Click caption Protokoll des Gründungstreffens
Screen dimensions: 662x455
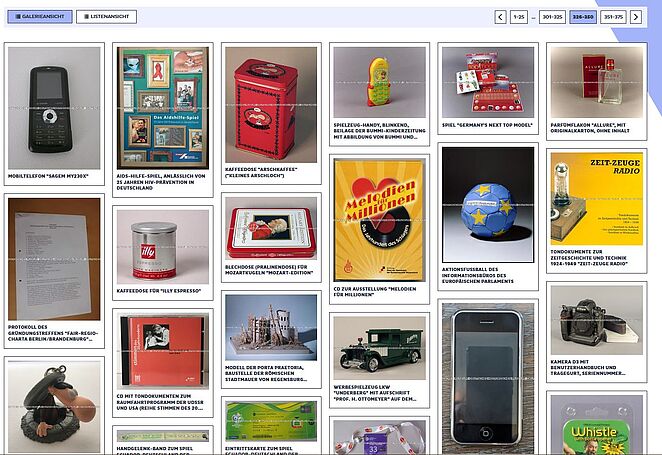53,333
